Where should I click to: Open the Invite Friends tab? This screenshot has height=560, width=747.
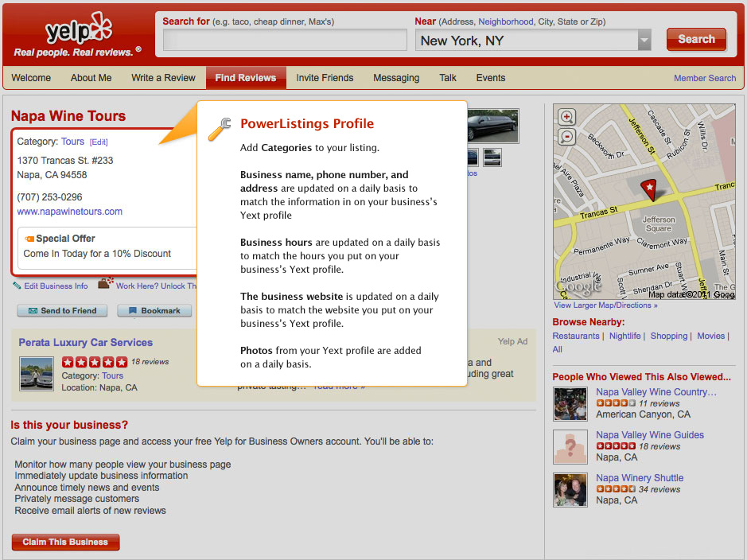(x=325, y=78)
